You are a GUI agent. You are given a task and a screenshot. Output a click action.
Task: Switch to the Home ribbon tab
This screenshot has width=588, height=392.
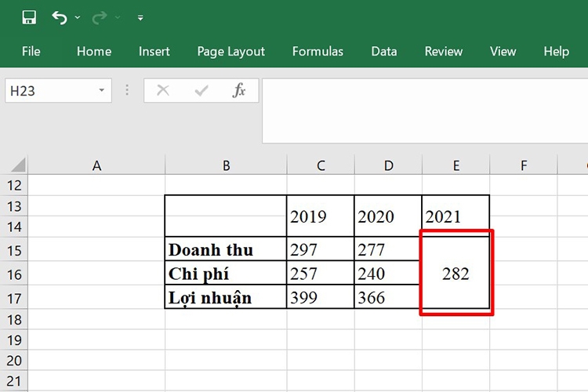coord(94,52)
